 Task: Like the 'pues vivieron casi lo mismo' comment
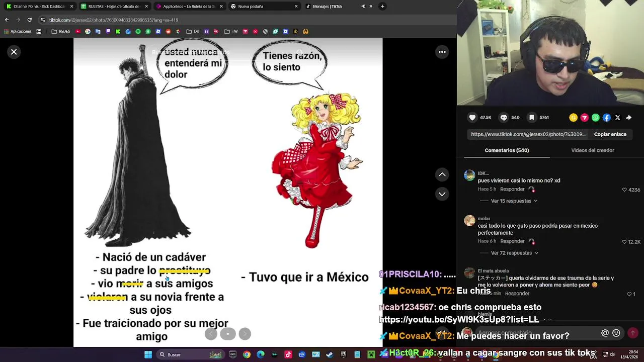pos(624,190)
